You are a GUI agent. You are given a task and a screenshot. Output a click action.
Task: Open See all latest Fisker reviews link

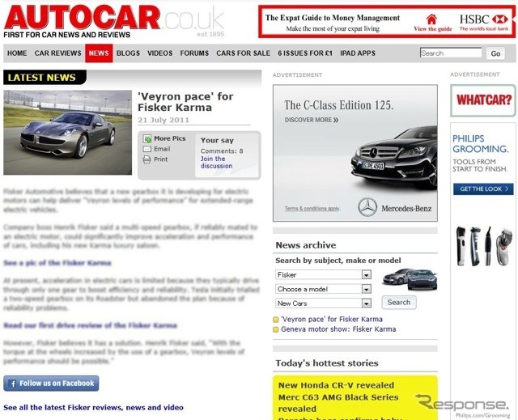point(93,407)
